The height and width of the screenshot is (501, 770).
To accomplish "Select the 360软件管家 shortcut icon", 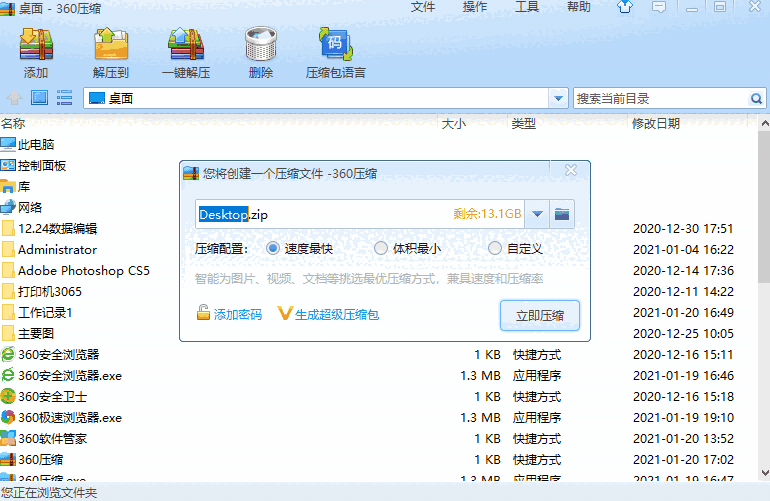I will pyautogui.click(x=8, y=438).
